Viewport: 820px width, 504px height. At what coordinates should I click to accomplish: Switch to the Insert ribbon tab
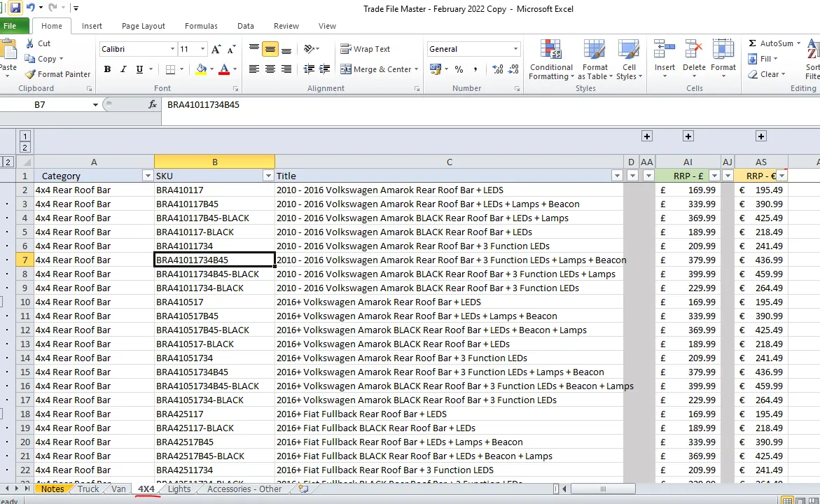(92, 26)
